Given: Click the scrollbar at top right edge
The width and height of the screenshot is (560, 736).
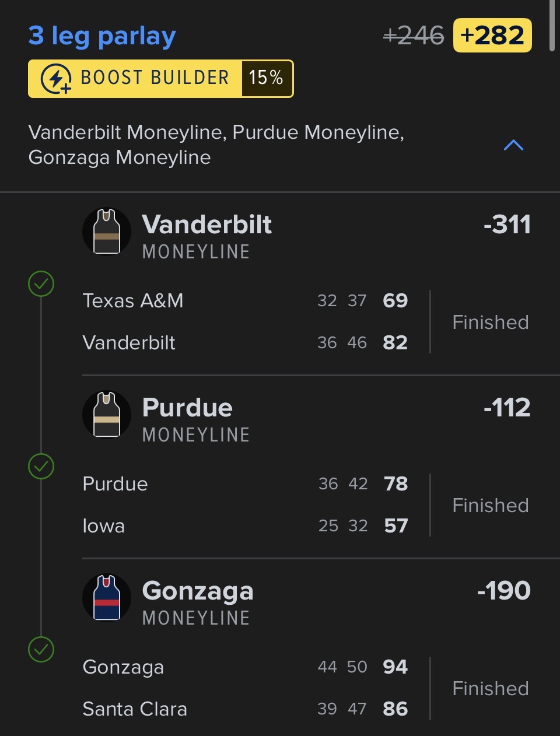Looking at the screenshot, I should pos(552,26).
